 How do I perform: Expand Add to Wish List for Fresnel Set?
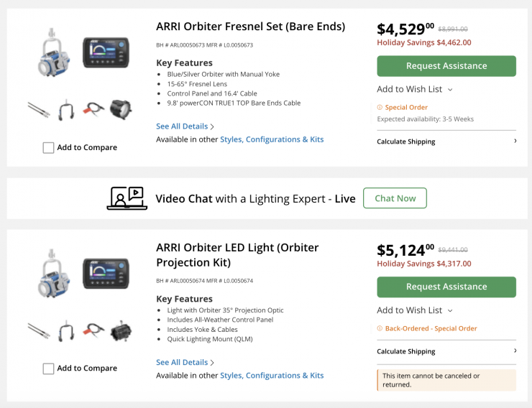415,89
